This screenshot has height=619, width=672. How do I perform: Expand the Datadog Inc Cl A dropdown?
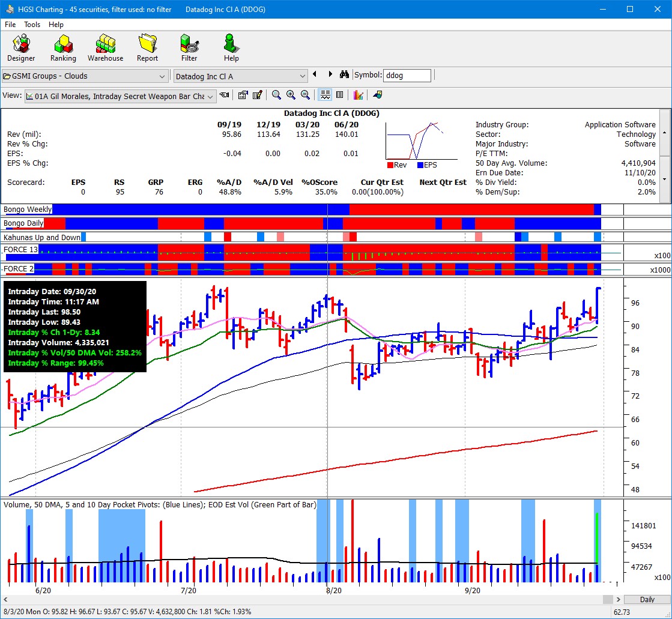coord(303,76)
